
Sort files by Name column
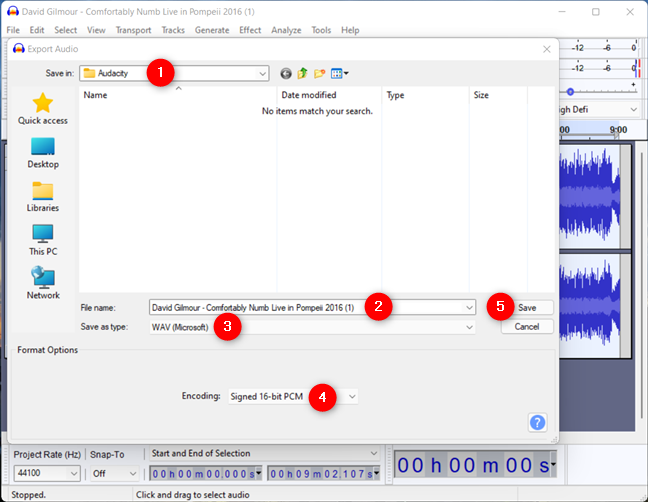[178, 95]
